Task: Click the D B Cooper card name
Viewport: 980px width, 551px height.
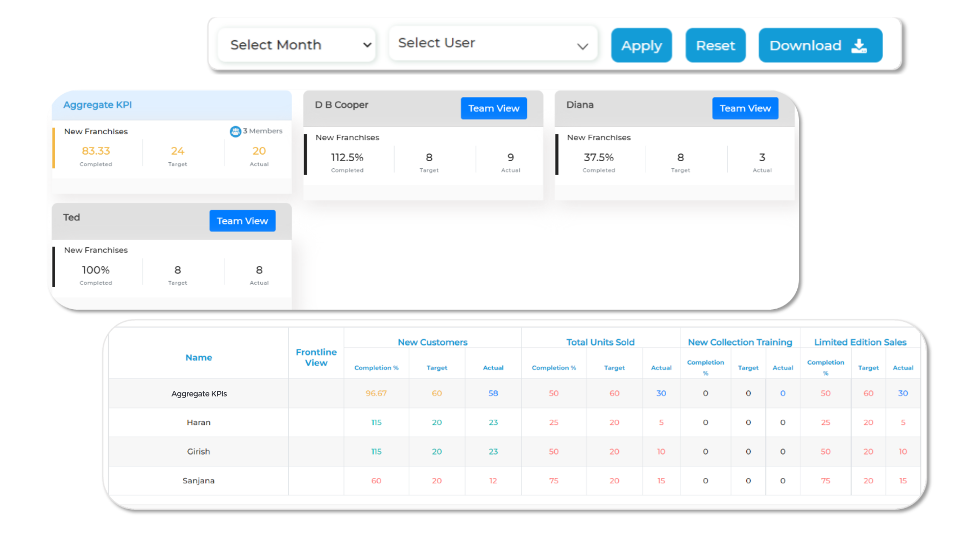Action: [x=341, y=105]
